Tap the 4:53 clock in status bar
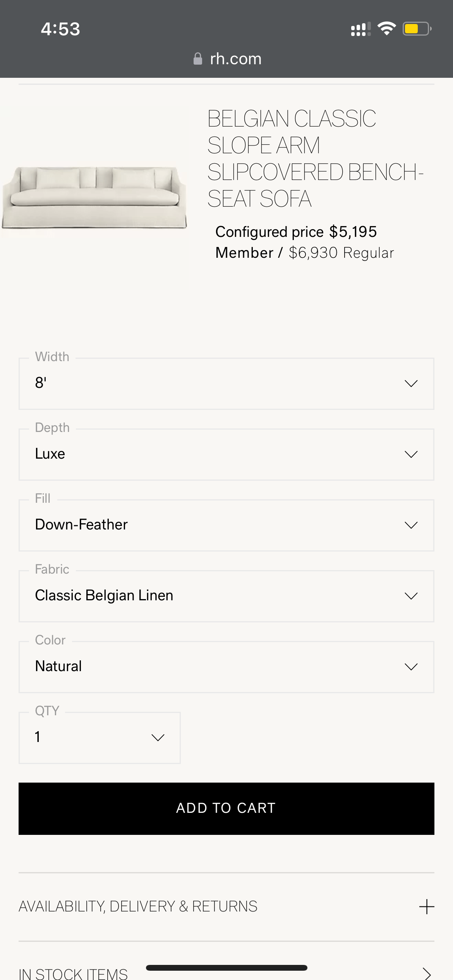This screenshot has width=453, height=980. click(x=60, y=29)
